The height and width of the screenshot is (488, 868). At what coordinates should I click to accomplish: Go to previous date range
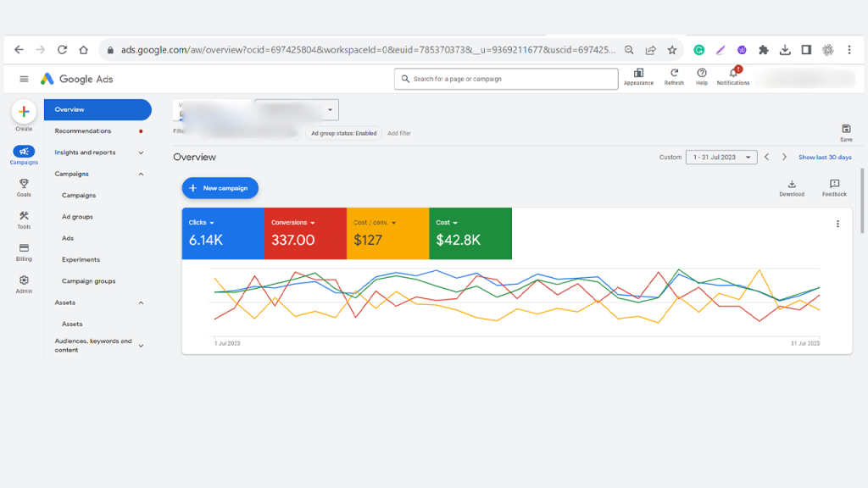766,157
